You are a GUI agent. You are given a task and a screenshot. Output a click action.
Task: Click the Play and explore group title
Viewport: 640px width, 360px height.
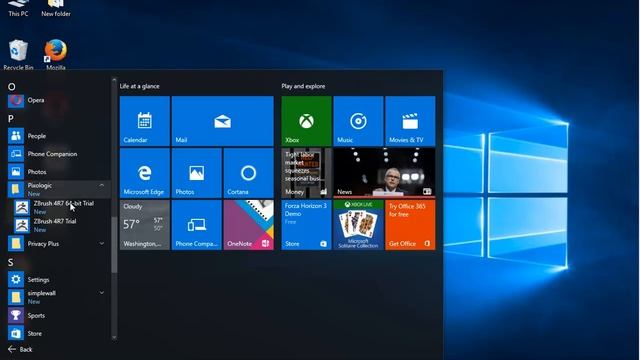pos(303,86)
